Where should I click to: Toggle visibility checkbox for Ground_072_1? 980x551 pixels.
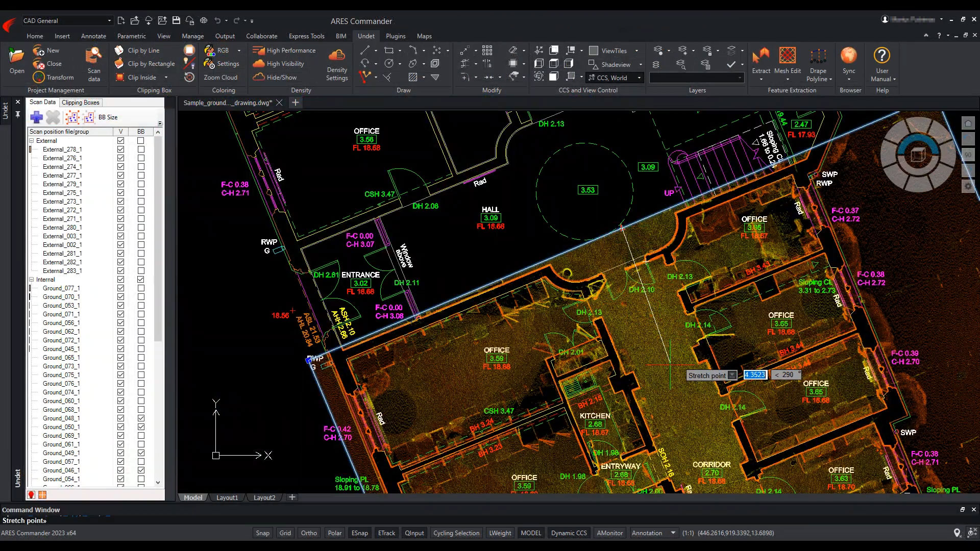click(120, 340)
